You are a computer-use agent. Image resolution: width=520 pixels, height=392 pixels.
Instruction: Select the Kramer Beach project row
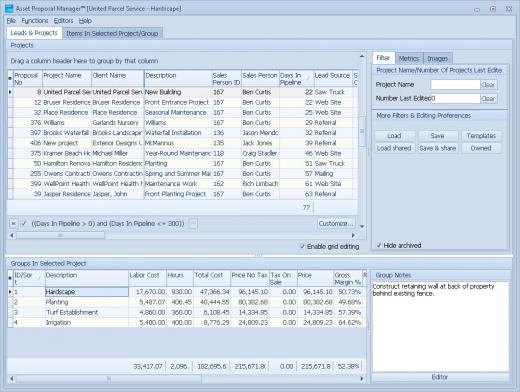(183, 153)
